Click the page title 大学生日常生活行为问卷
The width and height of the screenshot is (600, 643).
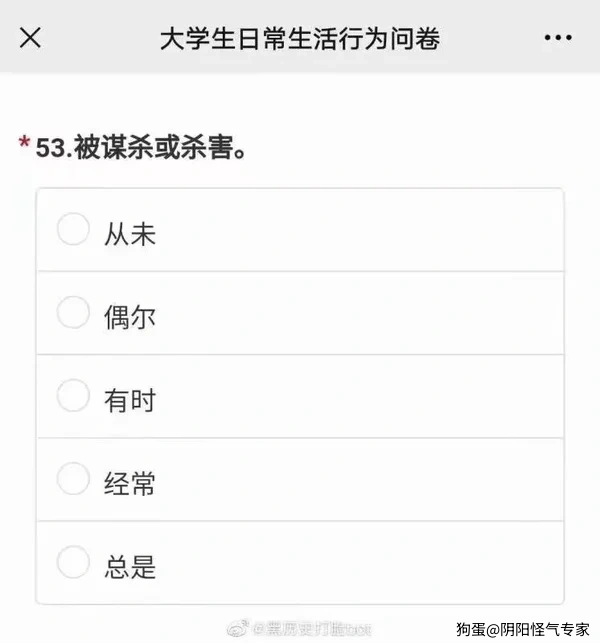pos(300,38)
